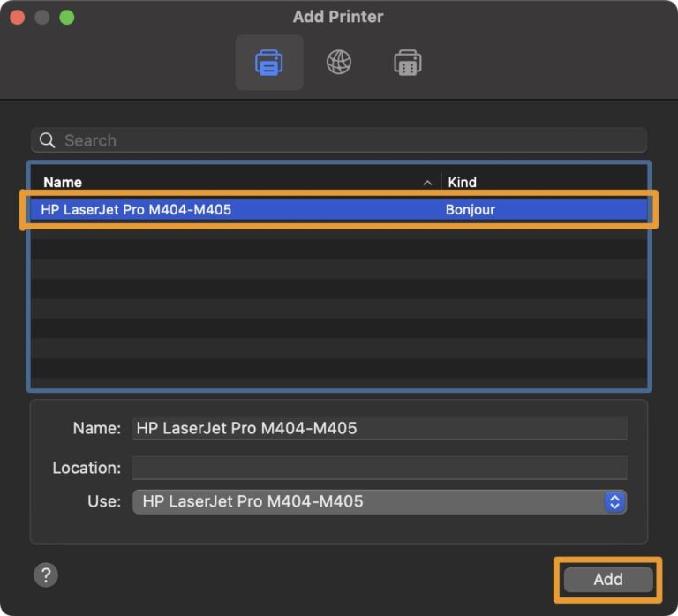678x616 pixels.
Task: Toggle sort order with the Name column caret
Action: tap(427, 183)
